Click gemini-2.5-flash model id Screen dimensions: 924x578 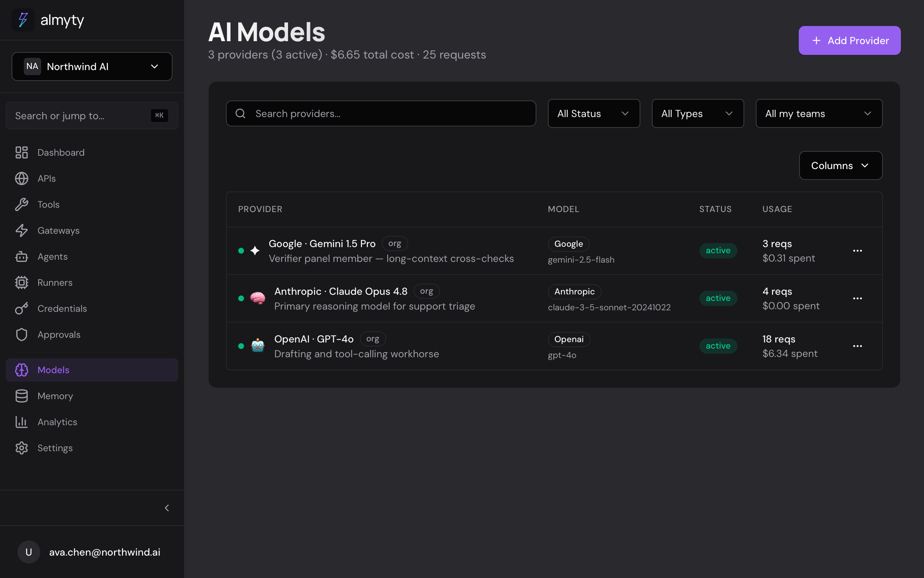pos(581,260)
